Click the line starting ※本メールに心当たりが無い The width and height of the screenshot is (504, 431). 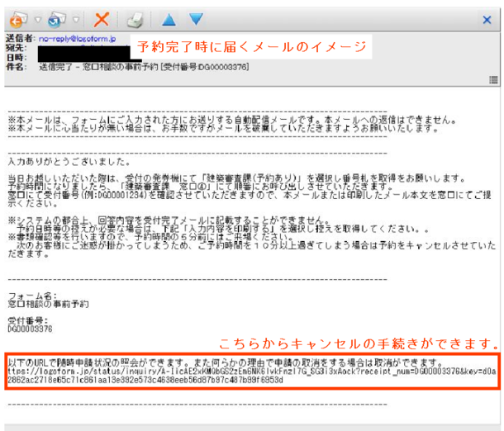click(x=223, y=129)
